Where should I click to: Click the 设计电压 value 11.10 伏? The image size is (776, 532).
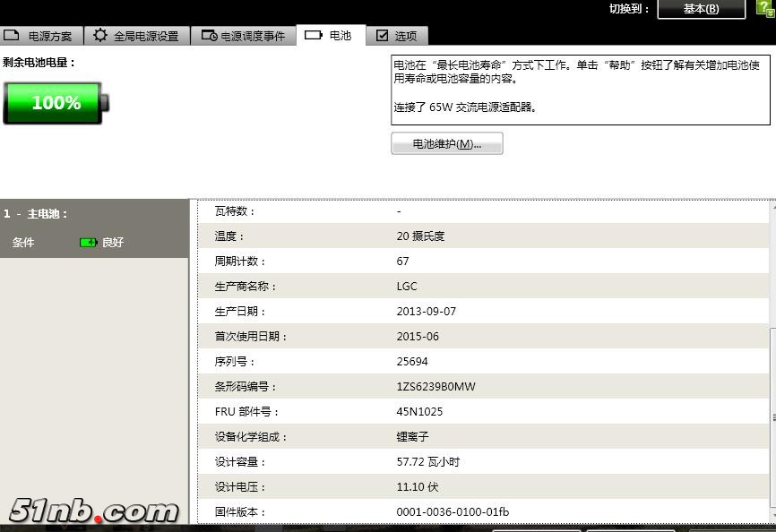pos(418,487)
